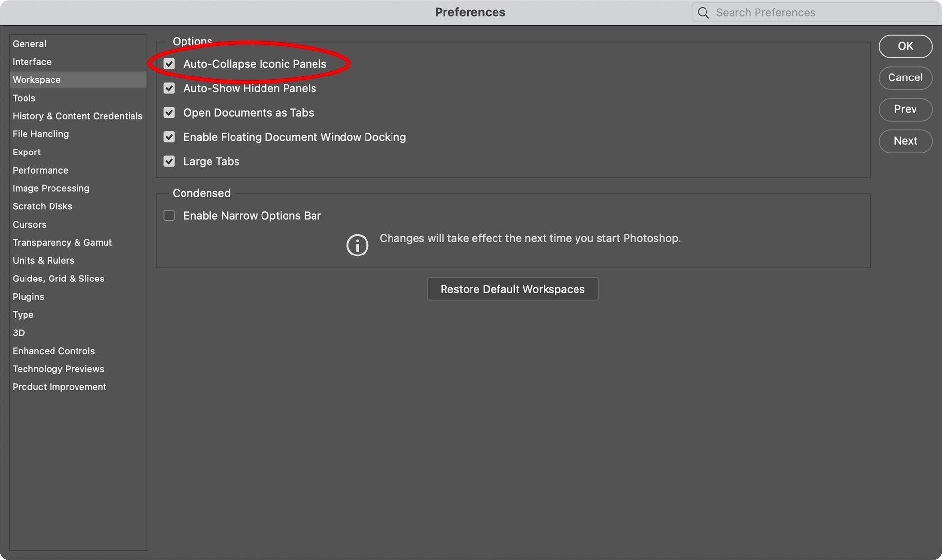
Task: Uncheck Enable Floating Document Window Docking
Action: (x=169, y=137)
